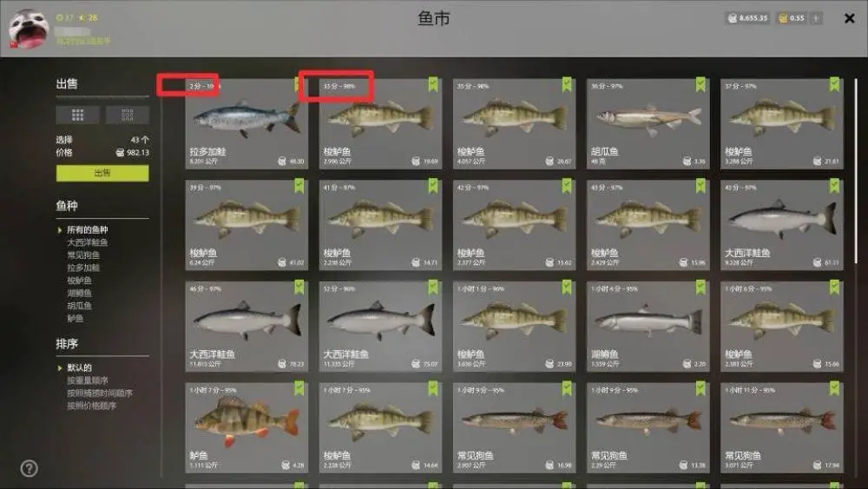Untick the 胡瓜鱼 card green checkmark

tap(700, 84)
